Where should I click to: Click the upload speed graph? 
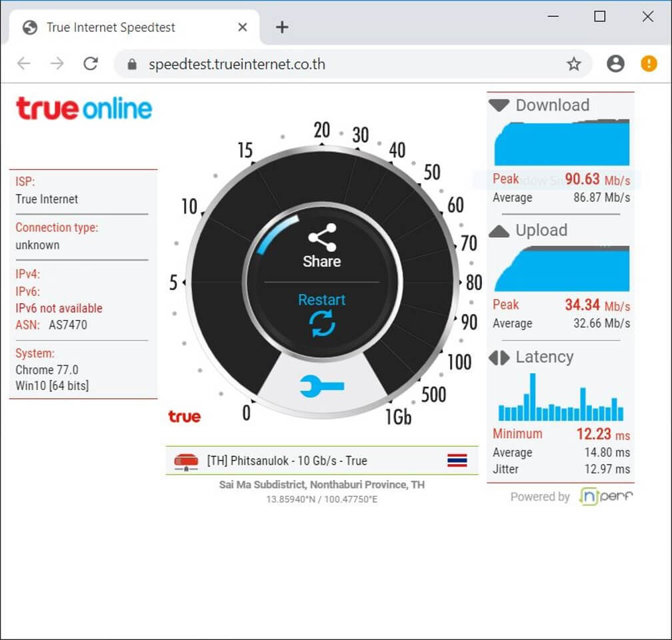[x=562, y=269]
